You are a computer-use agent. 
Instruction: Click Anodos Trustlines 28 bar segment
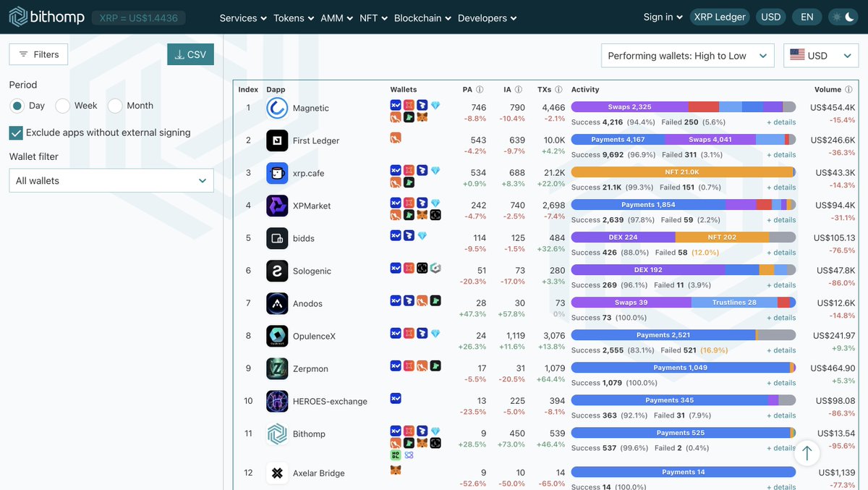click(734, 303)
